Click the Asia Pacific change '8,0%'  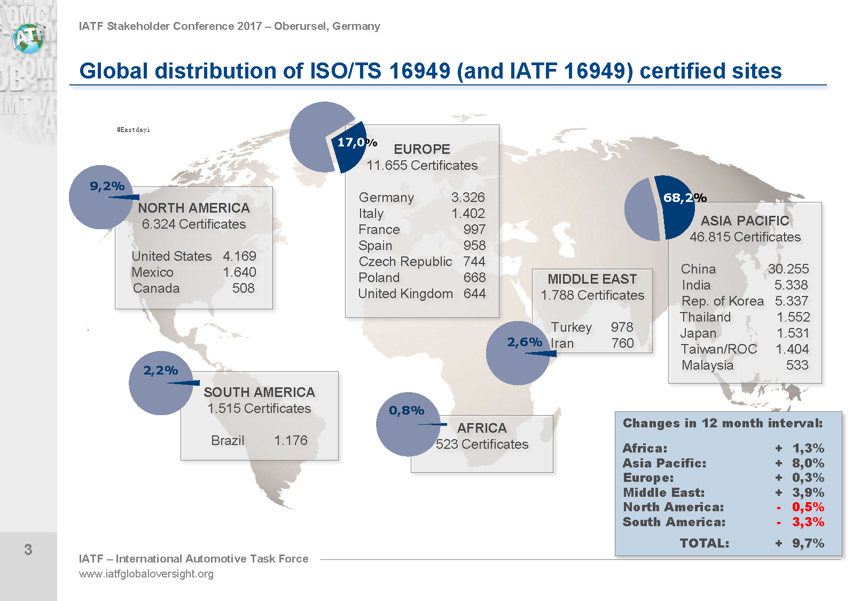[808, 463]
